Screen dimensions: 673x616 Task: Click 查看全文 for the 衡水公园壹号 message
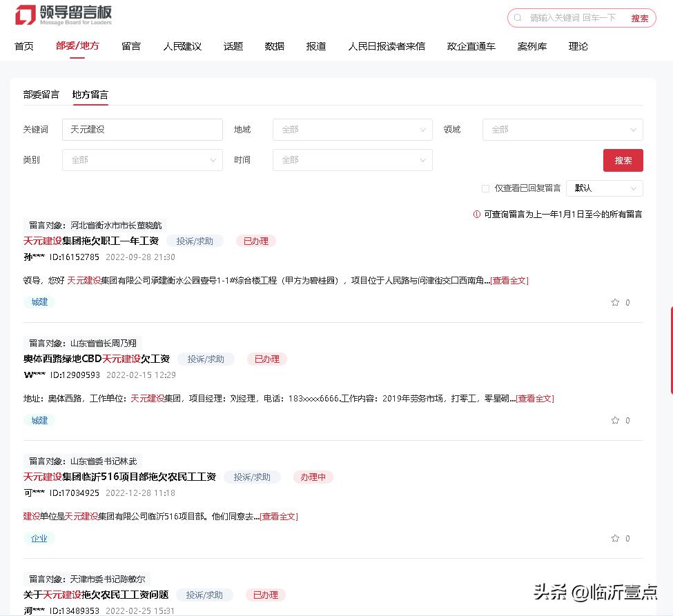tap(509, 281)
